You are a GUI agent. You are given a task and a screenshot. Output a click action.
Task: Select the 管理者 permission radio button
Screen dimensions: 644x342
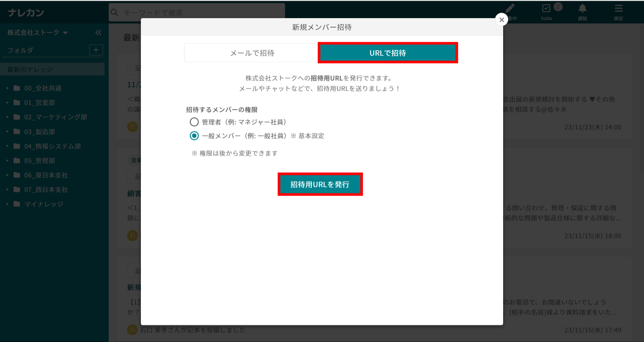[x=194, y=122]
